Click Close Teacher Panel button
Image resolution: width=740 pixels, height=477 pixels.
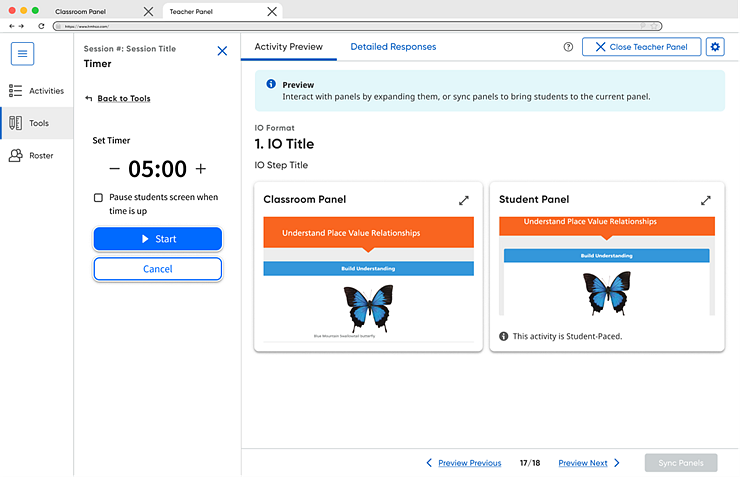point(641,47)
